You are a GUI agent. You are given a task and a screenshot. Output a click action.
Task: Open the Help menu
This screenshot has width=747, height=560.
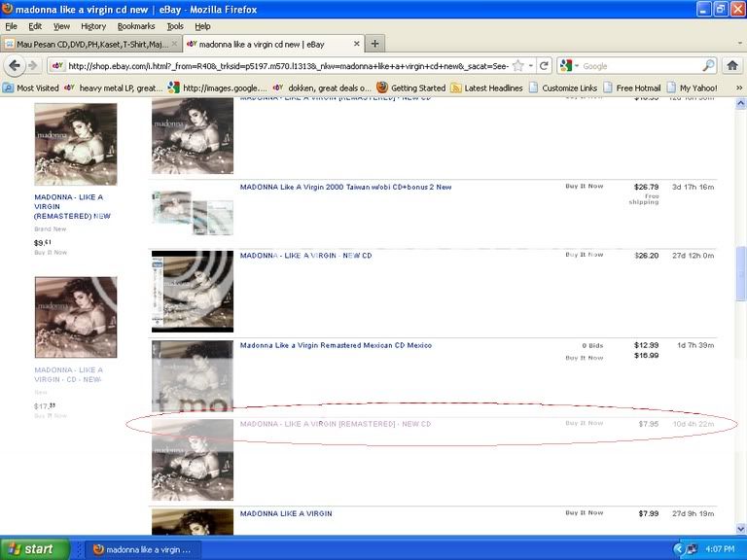[202, 26]
